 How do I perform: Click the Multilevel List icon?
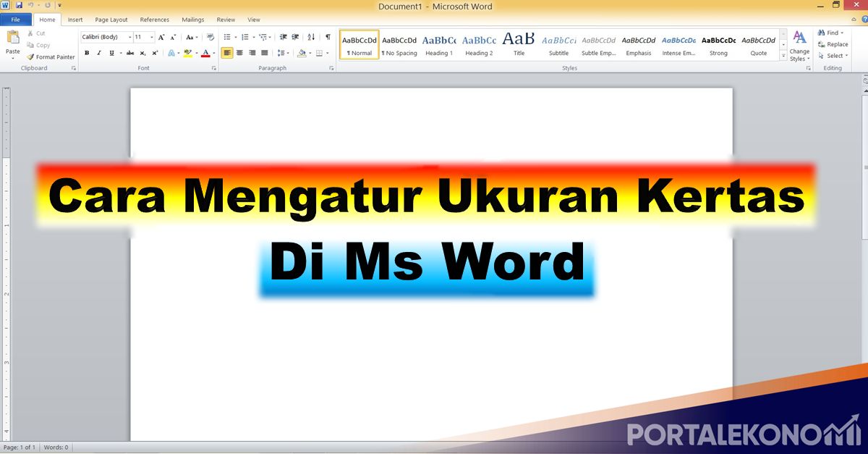pos(263,37)
